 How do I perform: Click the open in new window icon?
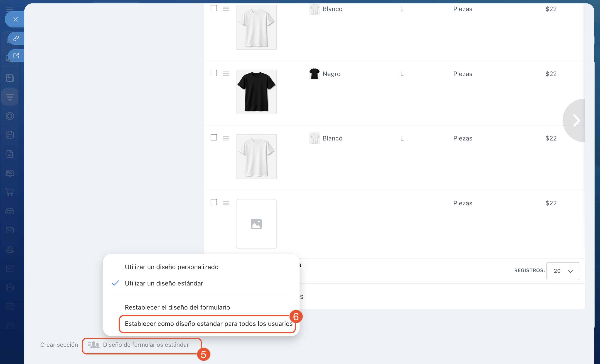(x=16, y=56)
